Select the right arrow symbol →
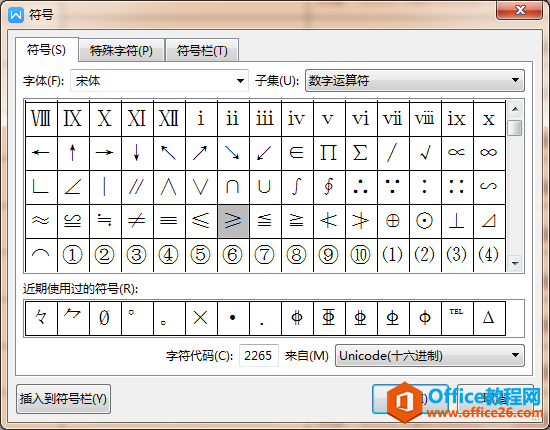 click(105, 153)
